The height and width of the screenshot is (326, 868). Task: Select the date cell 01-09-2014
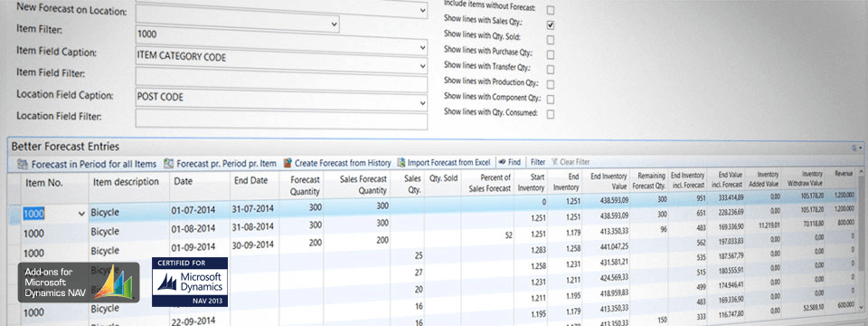193,246
